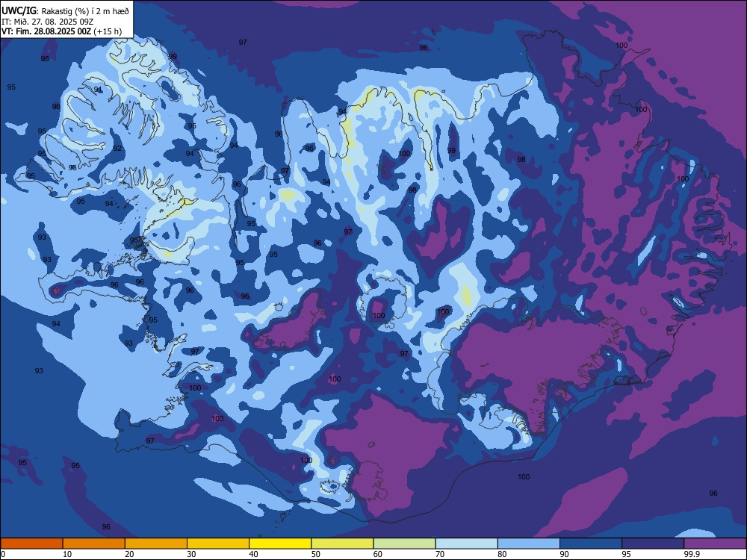Viewport: 747px width, 560px height.
Task: Click the '60' tick label on the color scale
Action: point(378,554)
